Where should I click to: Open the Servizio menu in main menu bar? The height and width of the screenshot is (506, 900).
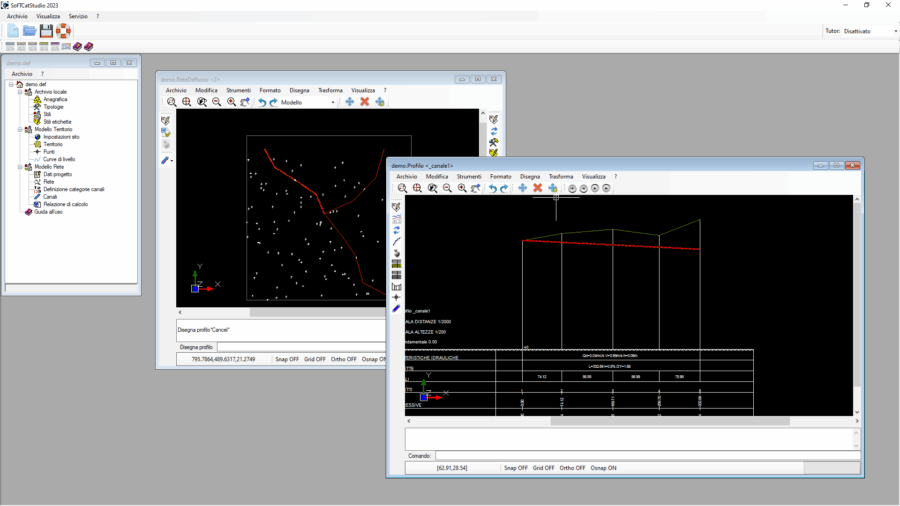78,17
